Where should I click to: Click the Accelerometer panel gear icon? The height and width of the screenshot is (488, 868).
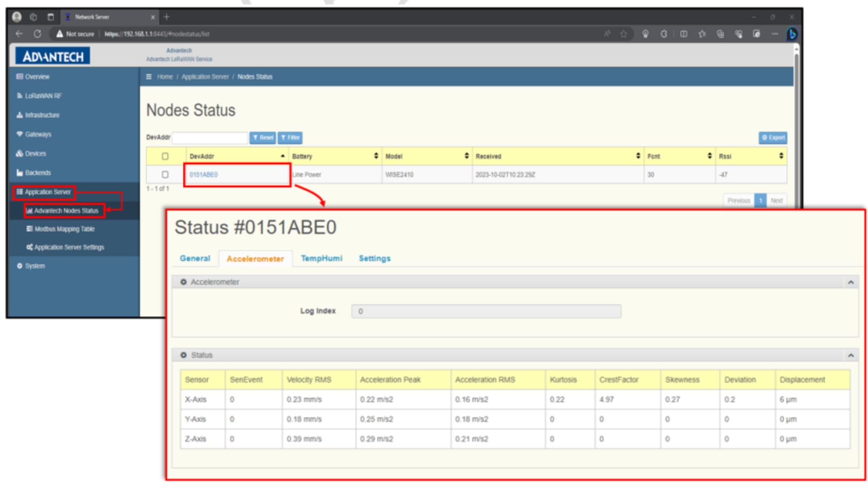tap(184, 282)
